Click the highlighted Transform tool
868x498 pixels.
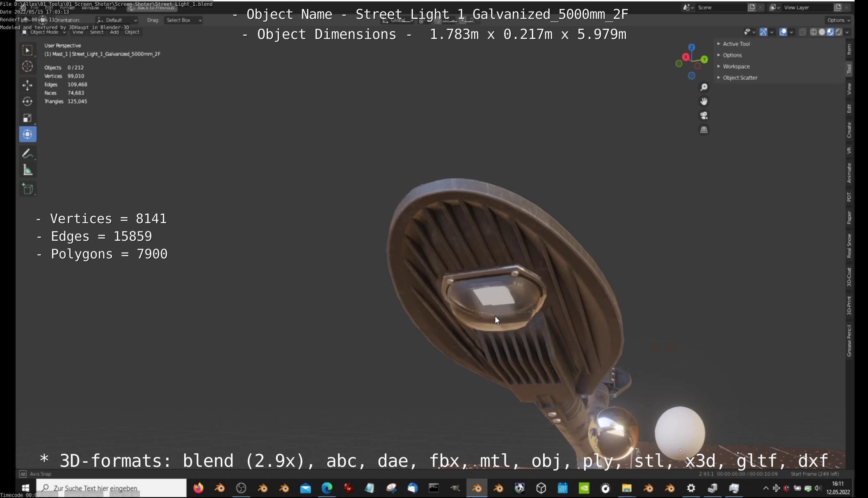point(27,134)
